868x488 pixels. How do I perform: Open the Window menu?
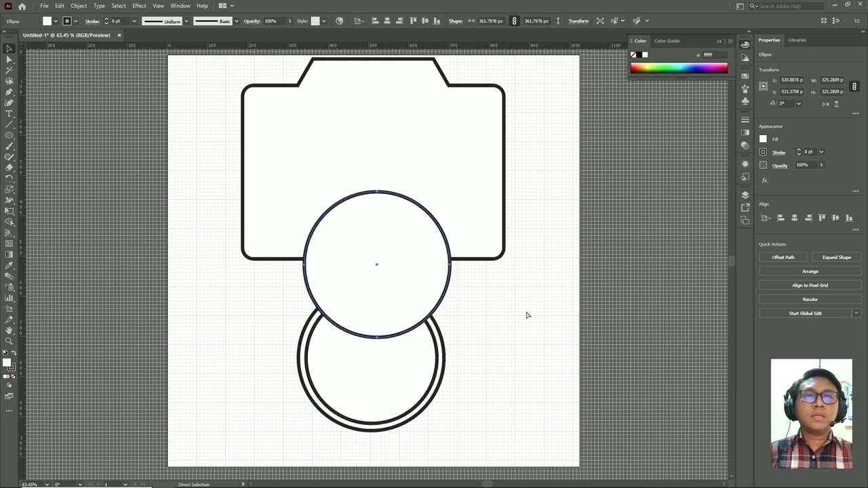[x=180, y=6]
